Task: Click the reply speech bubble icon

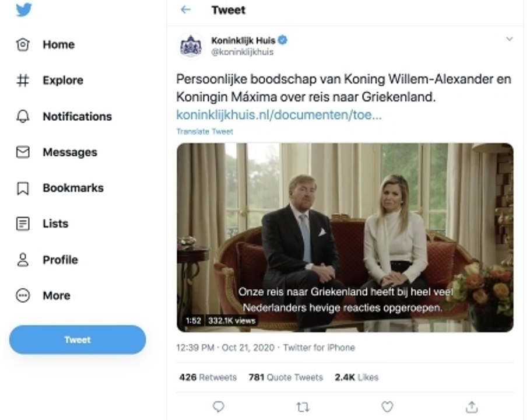Action: tap(218, 407)
